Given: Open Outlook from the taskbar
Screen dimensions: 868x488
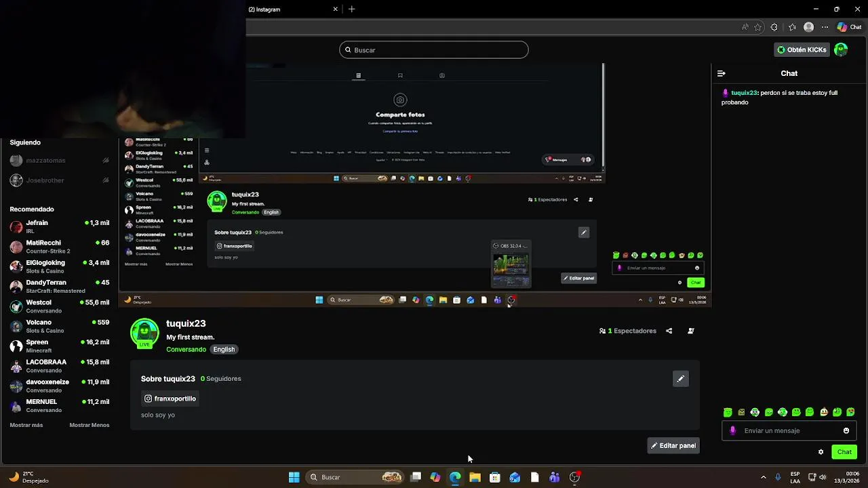Looking at the screenshot, I should 515,477.
